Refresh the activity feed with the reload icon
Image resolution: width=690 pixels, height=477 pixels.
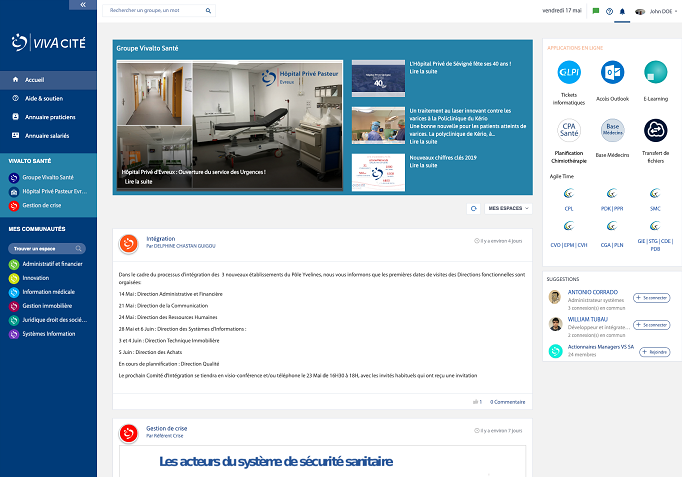tap(473, 208)
